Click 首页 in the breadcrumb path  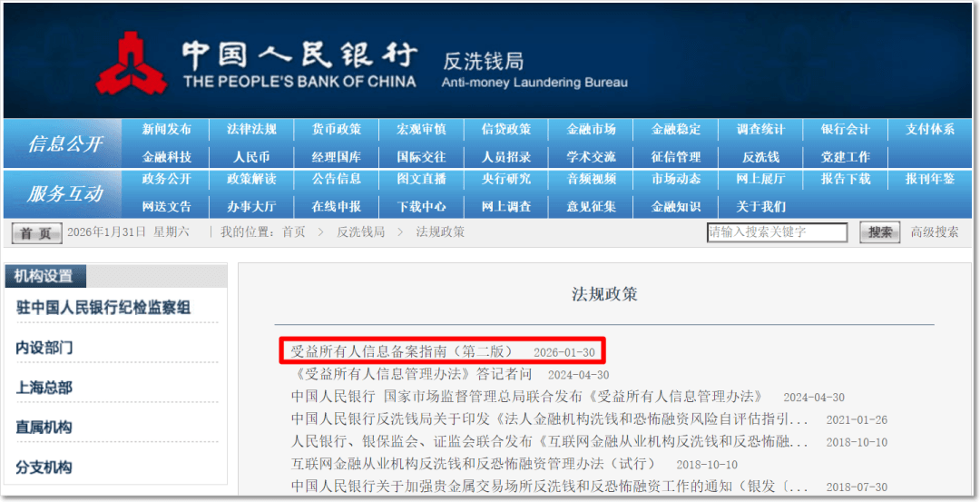point(294,231)
